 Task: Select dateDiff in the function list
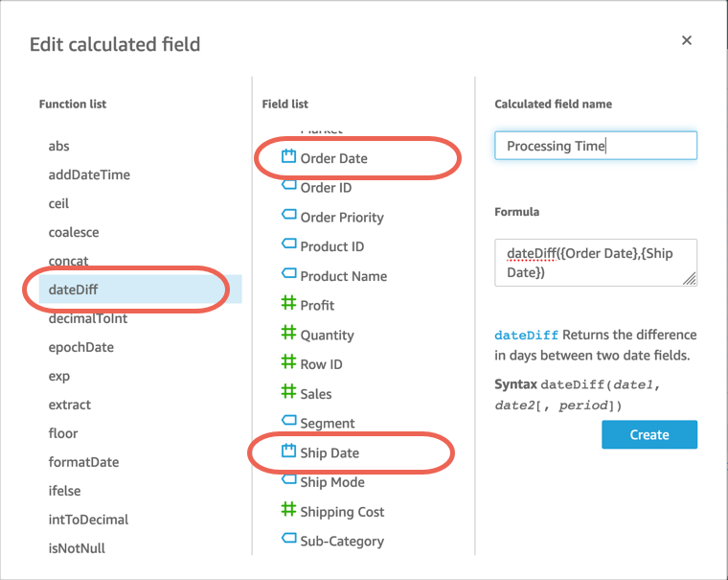click(74, 289)
